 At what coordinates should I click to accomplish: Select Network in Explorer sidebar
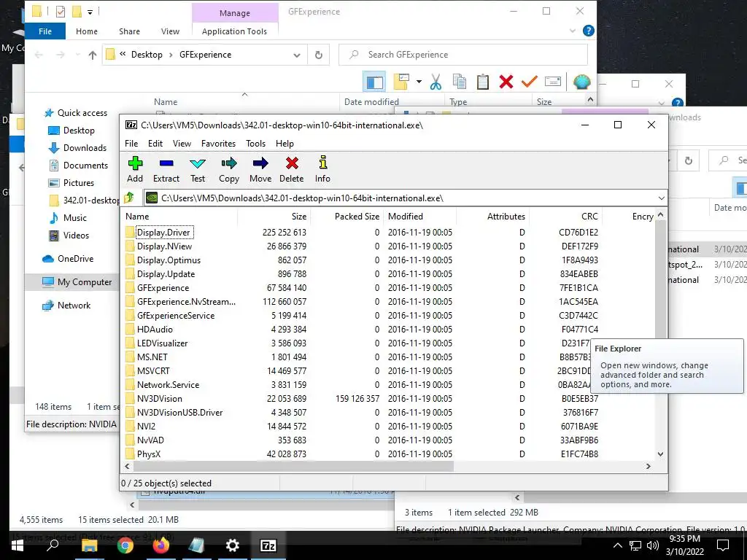point(74,306)
